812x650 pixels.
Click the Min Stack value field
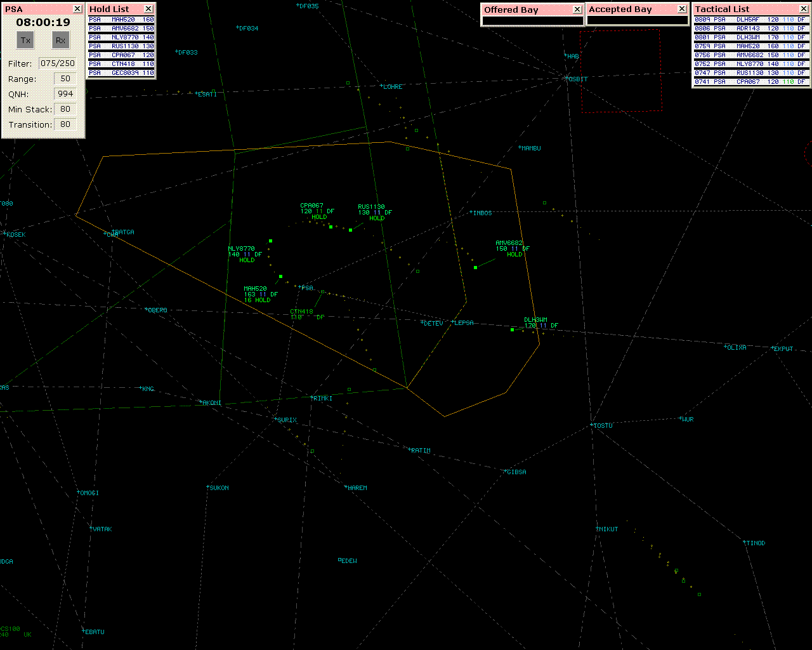(65, 109)
